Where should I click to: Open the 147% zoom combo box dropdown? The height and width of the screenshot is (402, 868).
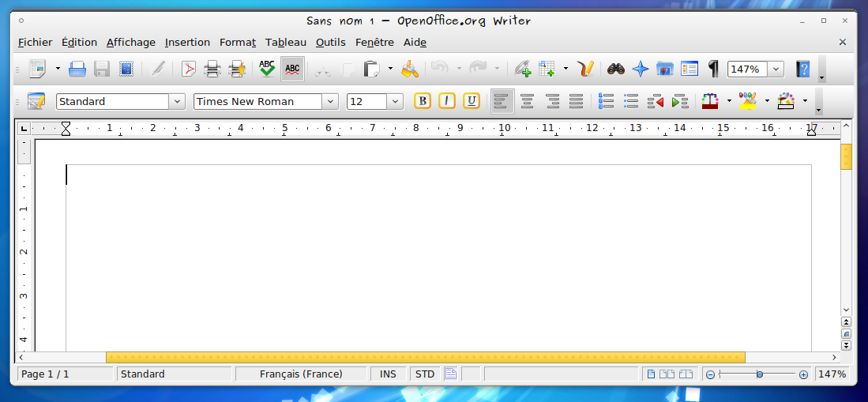point(776,70)
